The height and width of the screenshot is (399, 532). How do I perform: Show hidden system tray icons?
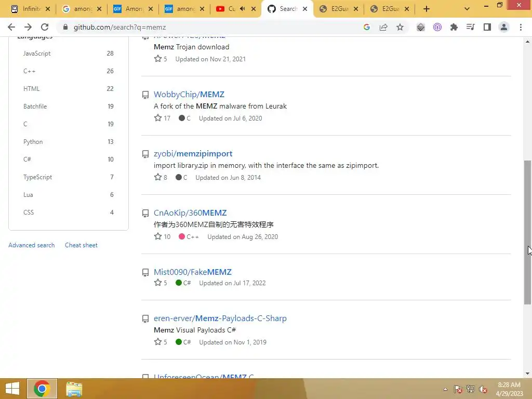(445, 389)
